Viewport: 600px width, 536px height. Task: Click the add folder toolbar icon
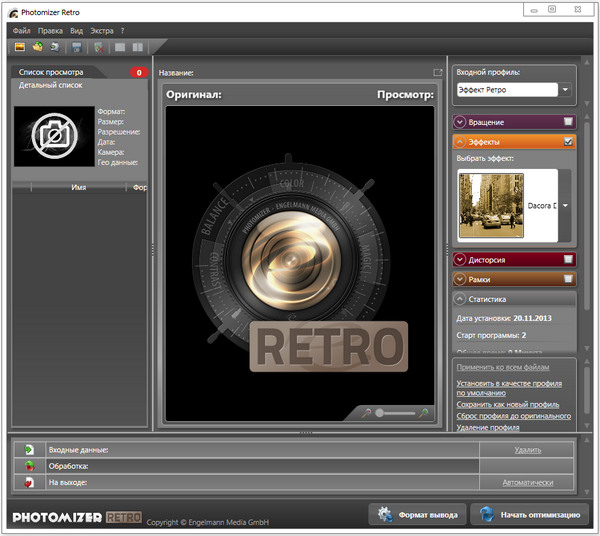[x=37, y=47]
